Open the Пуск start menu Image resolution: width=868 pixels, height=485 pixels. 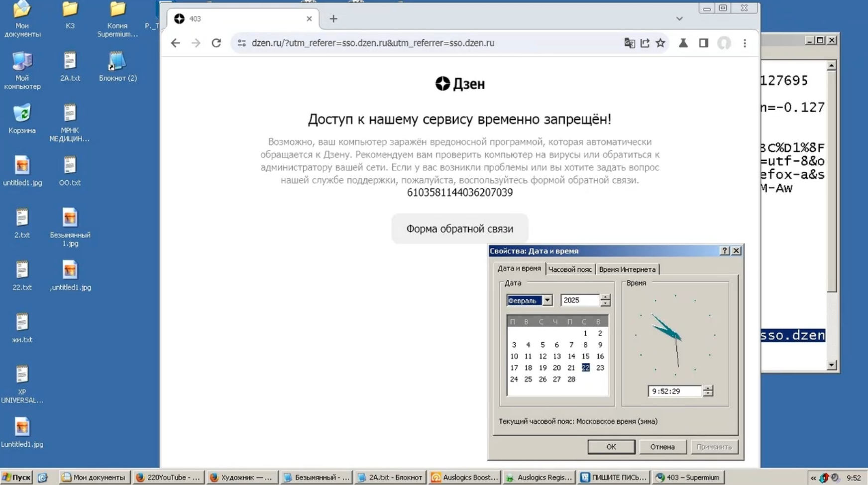(x=16, y=477)
